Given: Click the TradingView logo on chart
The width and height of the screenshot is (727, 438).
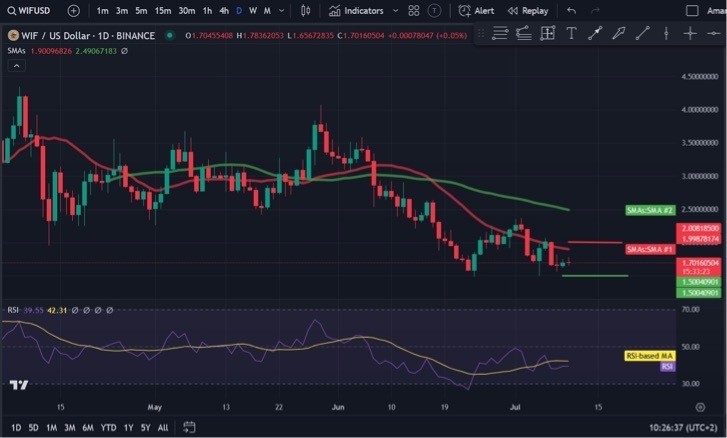Looking at the screenshot, I should [18, 384].
